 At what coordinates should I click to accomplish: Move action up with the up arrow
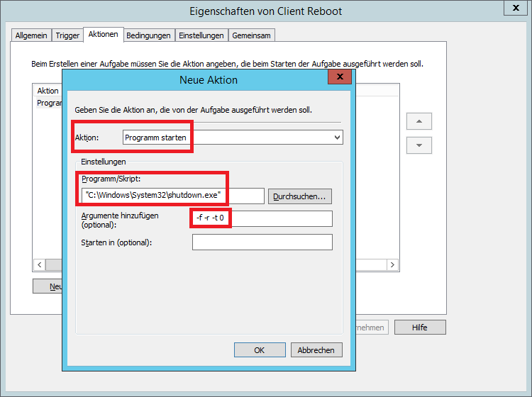419,121
